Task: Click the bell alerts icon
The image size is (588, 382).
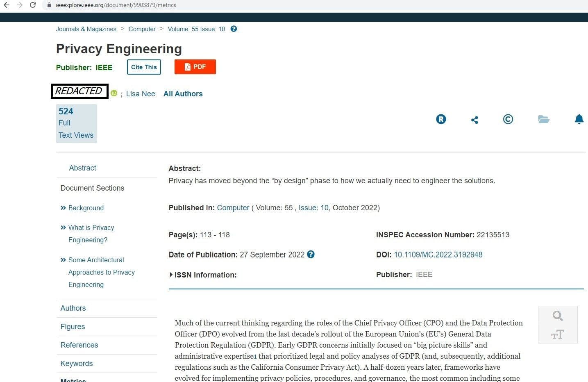Action: pos(579,119)
